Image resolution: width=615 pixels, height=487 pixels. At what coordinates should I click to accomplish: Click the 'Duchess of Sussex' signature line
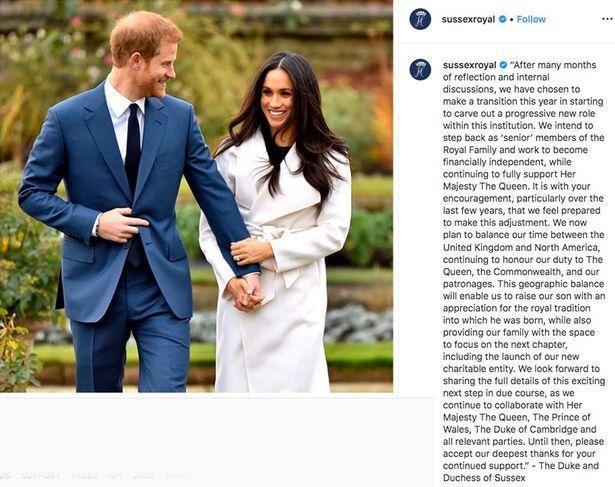(x=484, y=478)
